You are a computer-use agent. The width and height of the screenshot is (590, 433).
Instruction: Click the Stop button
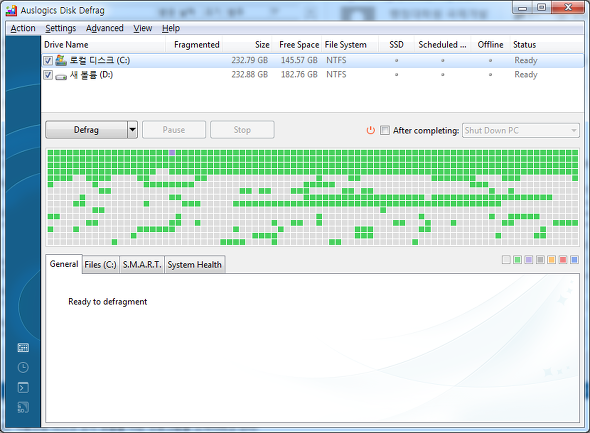(x=242, y=130)
